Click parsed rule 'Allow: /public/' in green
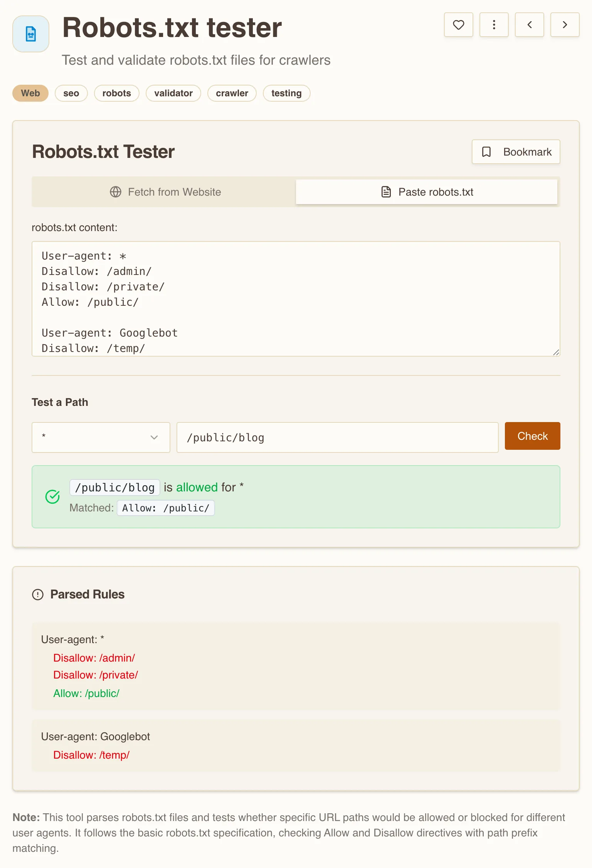 86,693
